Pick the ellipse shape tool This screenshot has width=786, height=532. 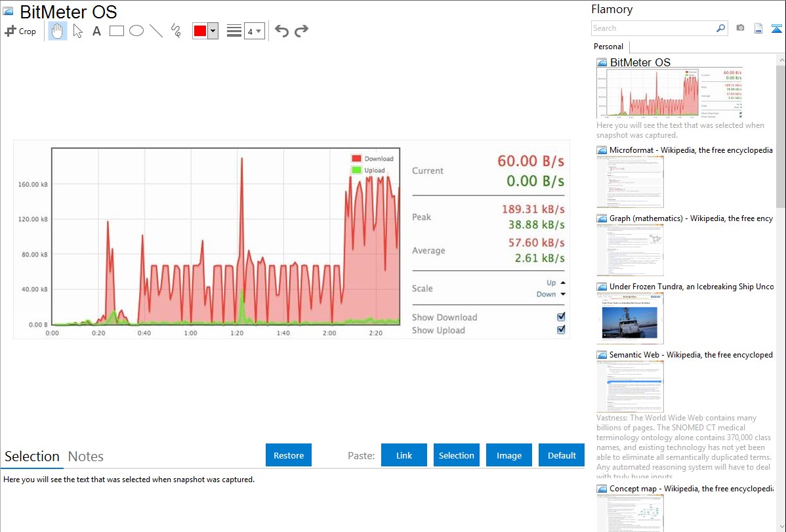[x=136, y=31]
